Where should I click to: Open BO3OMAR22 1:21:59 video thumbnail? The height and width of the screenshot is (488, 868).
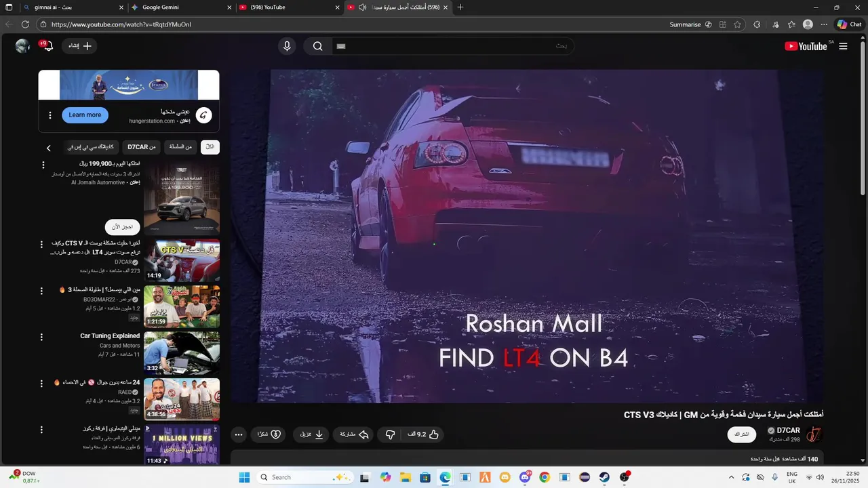[x=182, y=306]
